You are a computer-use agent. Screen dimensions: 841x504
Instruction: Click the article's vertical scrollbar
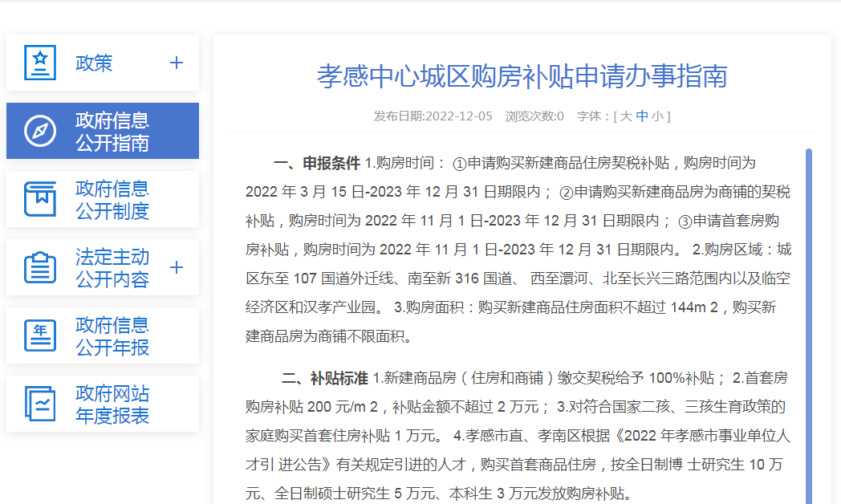pyautogui.click(x=808, y=321)
